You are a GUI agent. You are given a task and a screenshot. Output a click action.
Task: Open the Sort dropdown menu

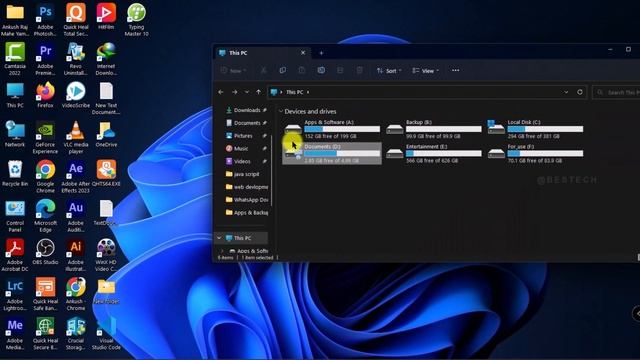click(x=389, y=71)
